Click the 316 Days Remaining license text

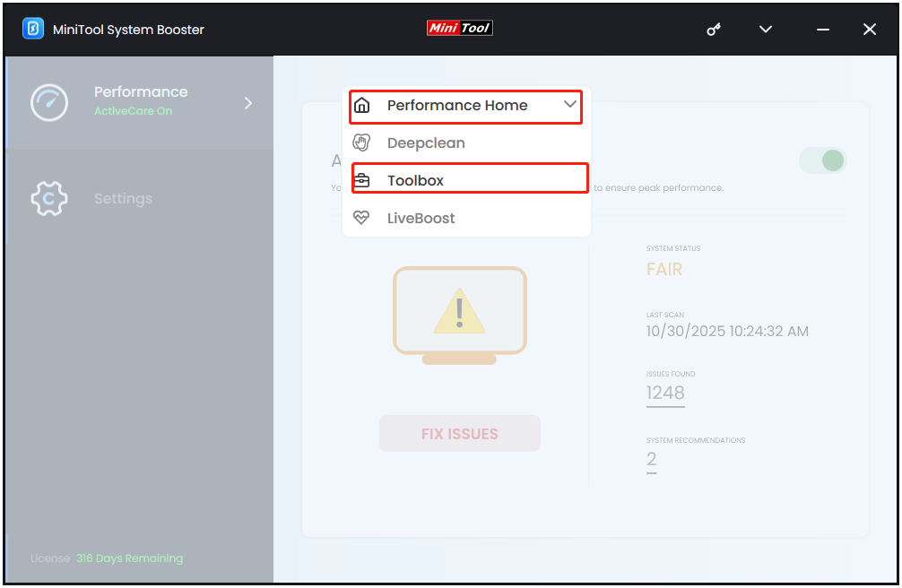tap(129, 558)
